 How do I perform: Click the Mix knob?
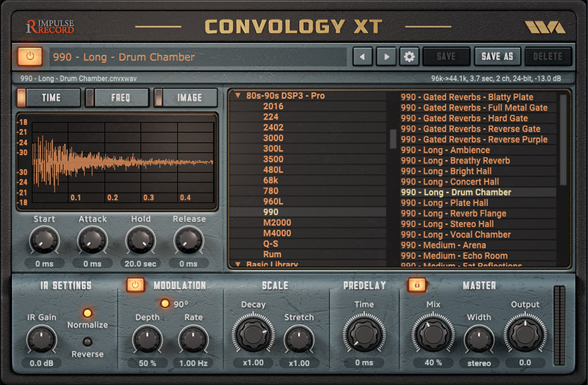(433, 334)
